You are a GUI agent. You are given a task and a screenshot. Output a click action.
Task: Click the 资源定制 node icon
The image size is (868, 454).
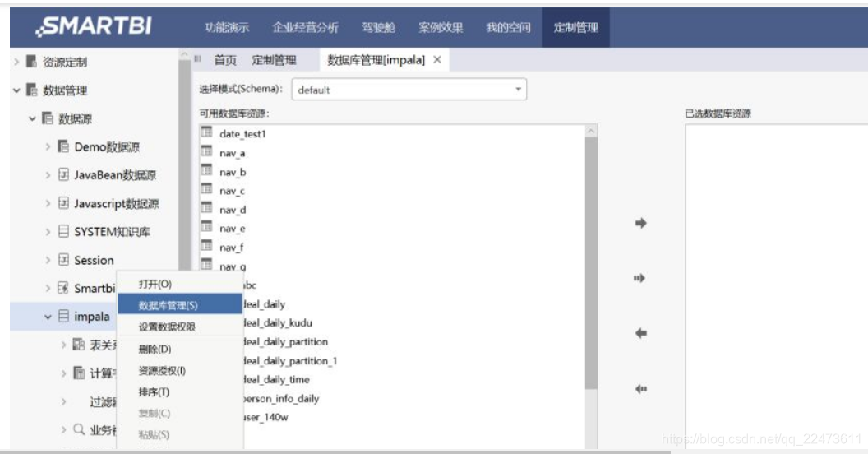click(x=31, y=62)
